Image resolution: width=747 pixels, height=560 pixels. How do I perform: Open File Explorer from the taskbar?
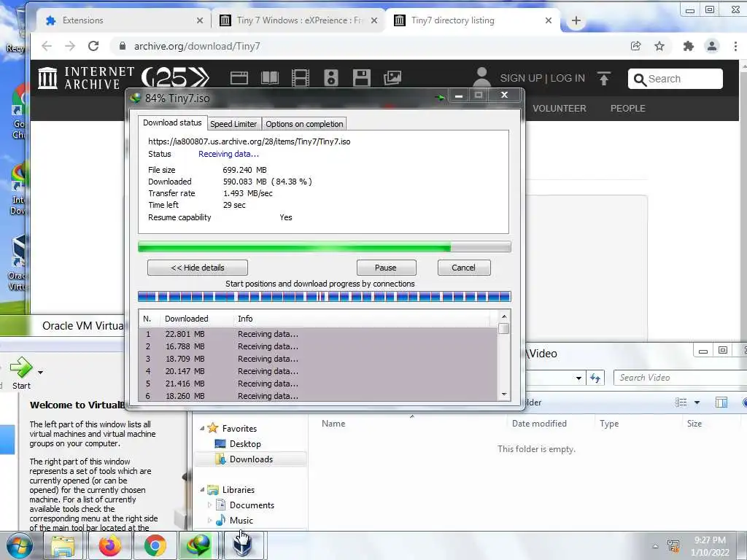tap(63, 545)
